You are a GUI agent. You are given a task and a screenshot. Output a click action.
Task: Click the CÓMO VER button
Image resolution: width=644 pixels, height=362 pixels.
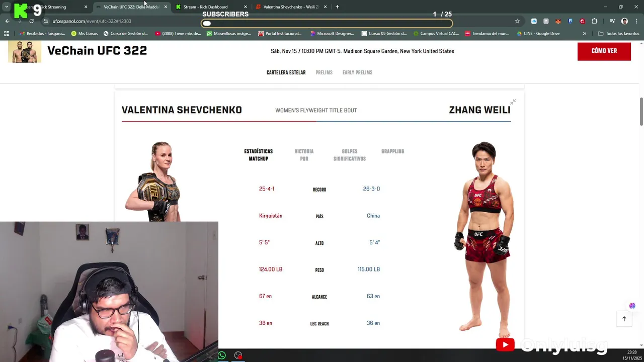(x=604, y=51)
